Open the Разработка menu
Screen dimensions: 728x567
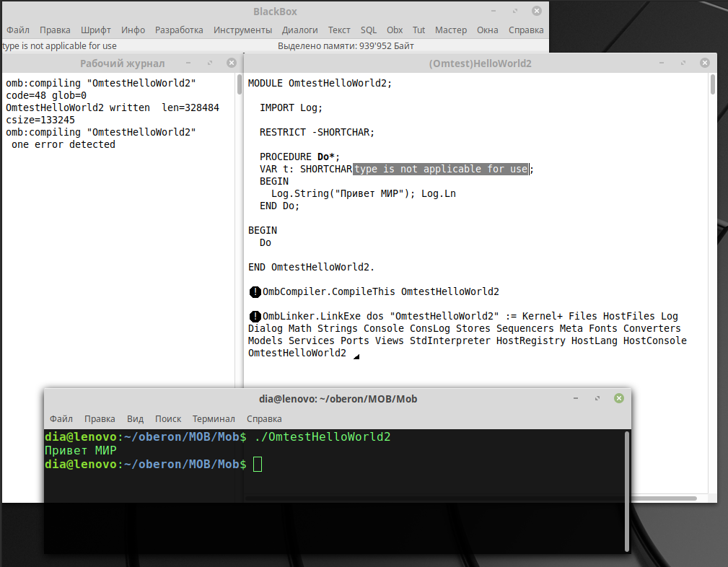(x=179, y=30)
